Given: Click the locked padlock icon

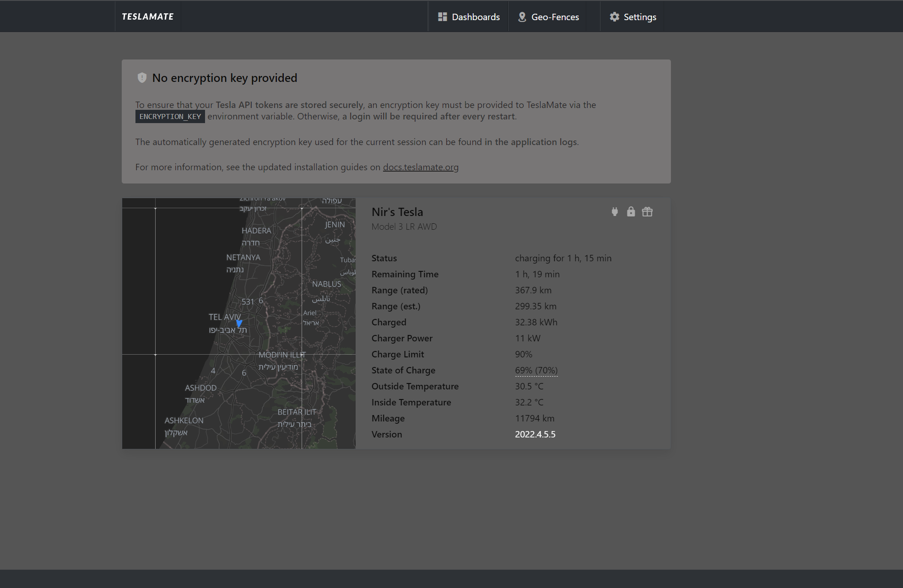Looking at the screenshot, I should pos(631,211).
